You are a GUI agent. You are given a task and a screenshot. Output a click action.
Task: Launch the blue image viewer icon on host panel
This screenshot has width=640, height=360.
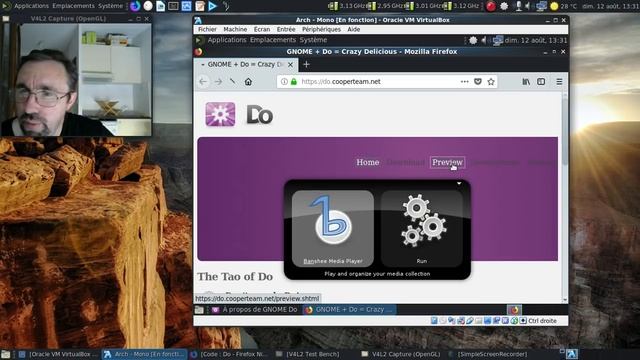(x=186, y=6)
